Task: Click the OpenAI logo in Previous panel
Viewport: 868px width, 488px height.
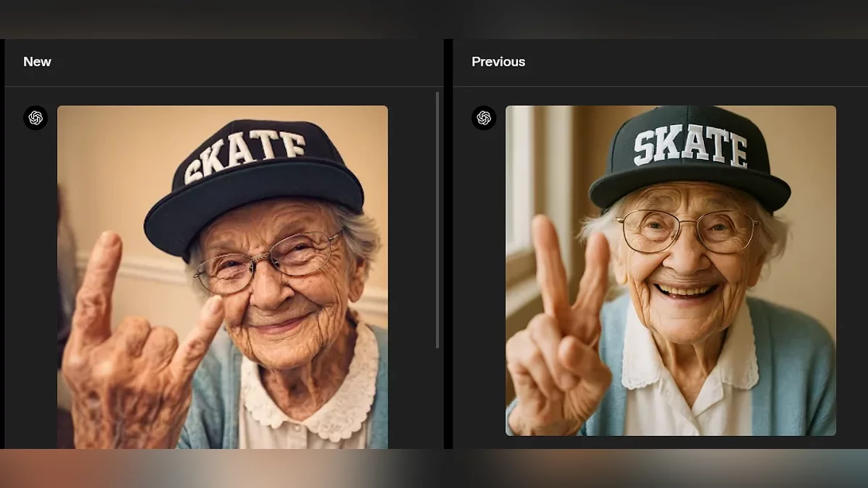Action: tap(484, 118)
